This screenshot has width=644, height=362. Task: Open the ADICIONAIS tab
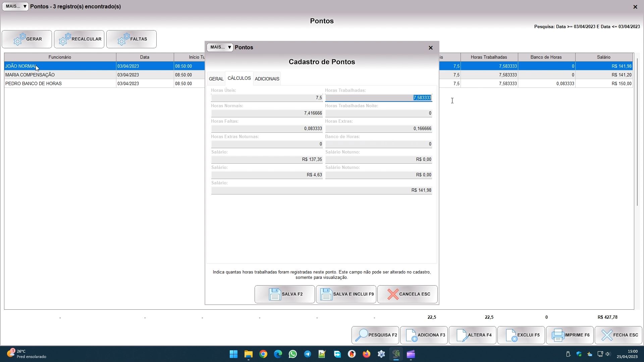tap(267, 79)
